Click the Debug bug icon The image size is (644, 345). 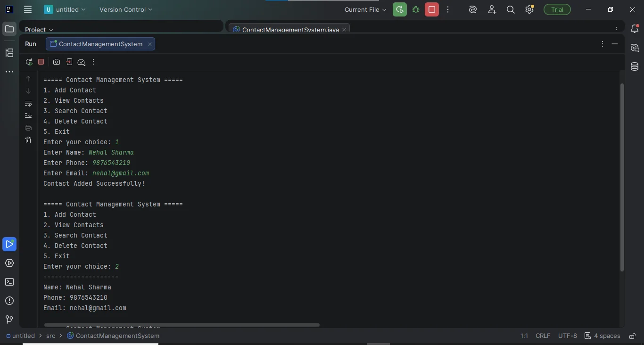tap(416, 9)
